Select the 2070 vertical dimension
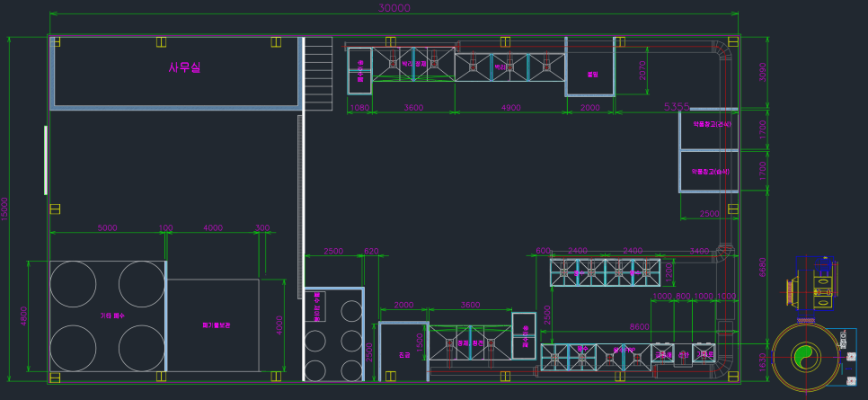This screenshot has height=400, width=868. click(x=642, y=70)
